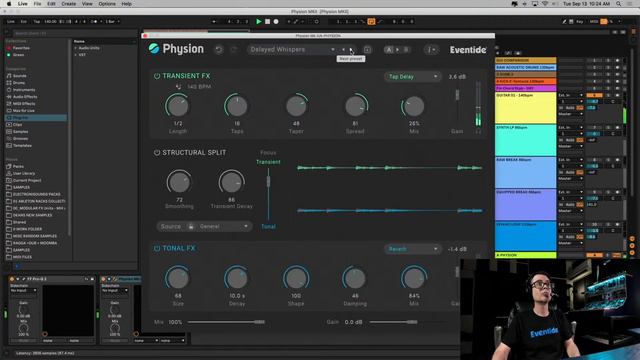This screenshot has width=640, height=360.
Task: Go to next preset arrow
Action: click(x=351, y=49)
